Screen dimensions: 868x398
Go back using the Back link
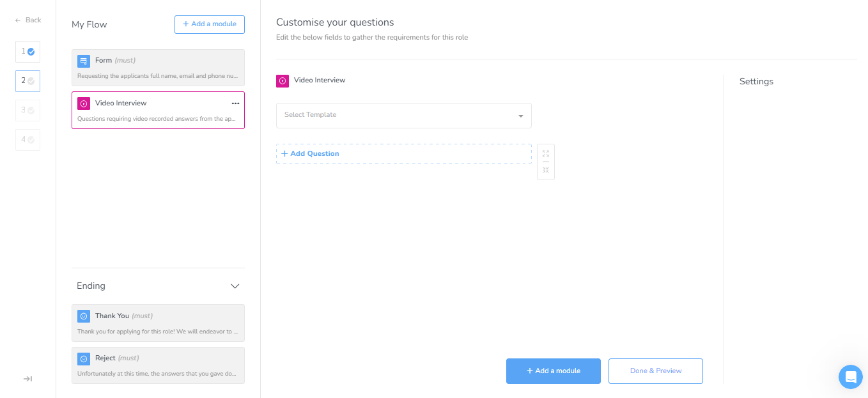coord(28,20)
